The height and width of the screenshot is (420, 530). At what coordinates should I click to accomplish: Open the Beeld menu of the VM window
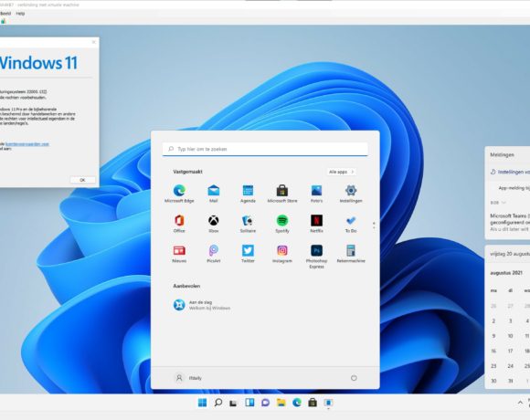click(5, 14)
